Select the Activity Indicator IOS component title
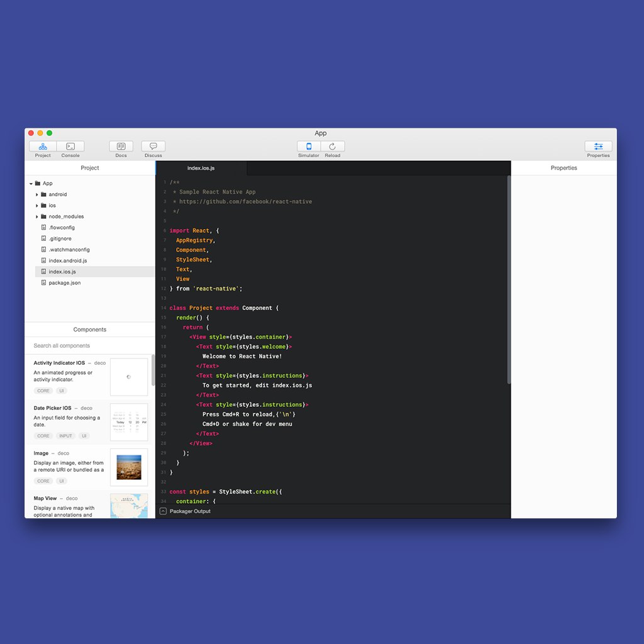Viewport: 644px width, 644px height. tap(59, 363)
